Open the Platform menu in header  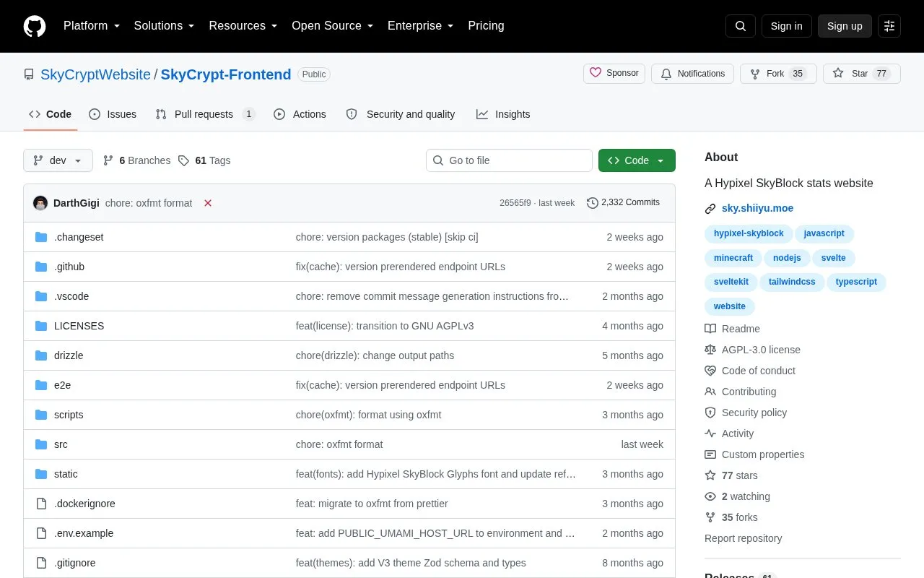click(x=92, y=26)
